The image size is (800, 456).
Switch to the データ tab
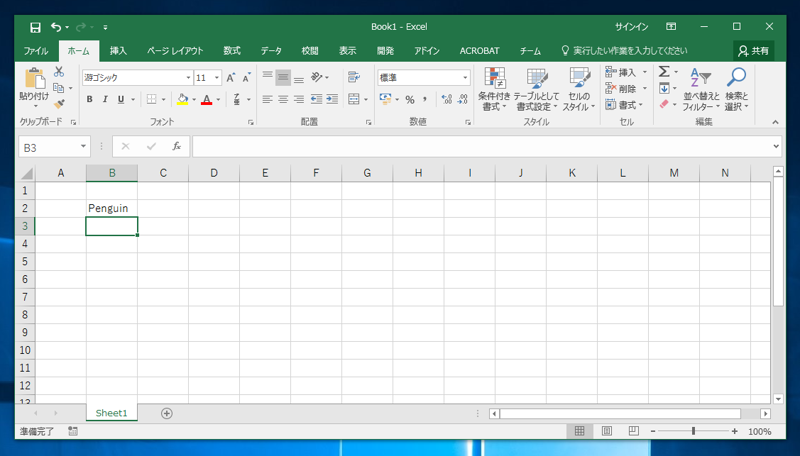pyautogui.click(x=271, y=50)
